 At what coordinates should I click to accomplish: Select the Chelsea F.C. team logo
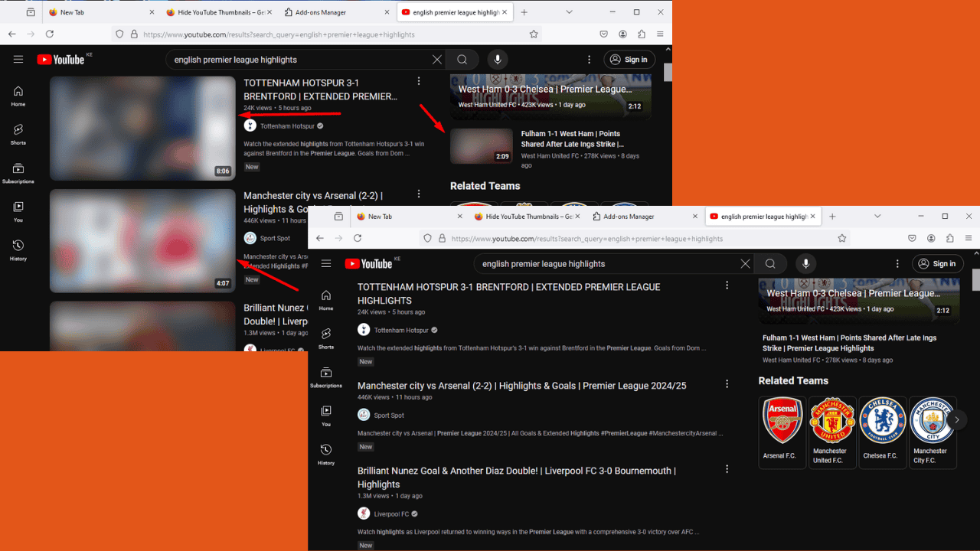point(882,420)
